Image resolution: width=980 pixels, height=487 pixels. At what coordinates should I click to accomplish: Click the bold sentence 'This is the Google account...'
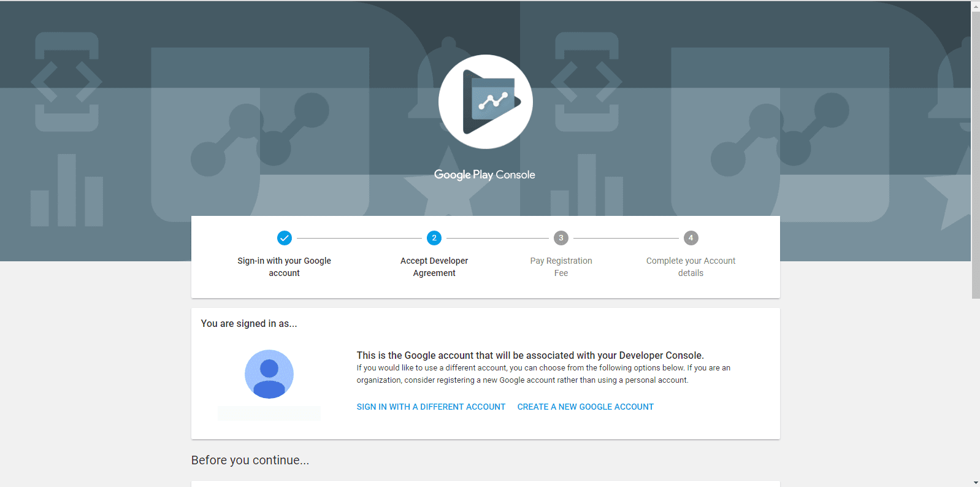point(530,355)
